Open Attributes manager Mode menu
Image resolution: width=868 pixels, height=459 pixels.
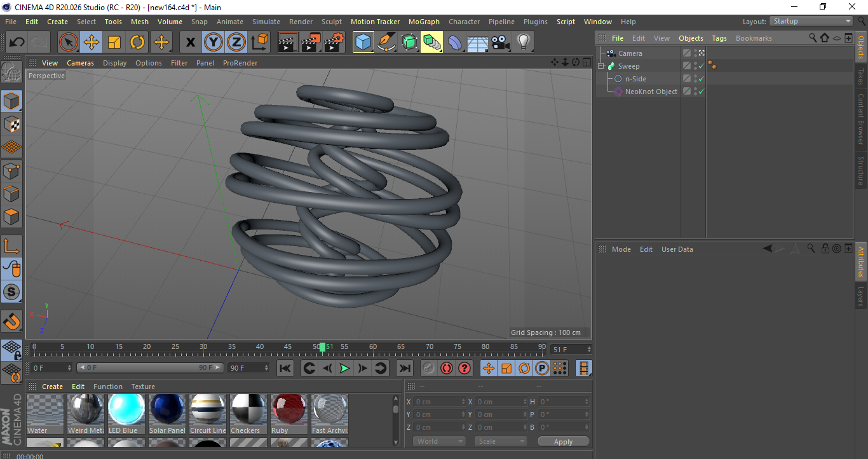click(x=621, y=249)
